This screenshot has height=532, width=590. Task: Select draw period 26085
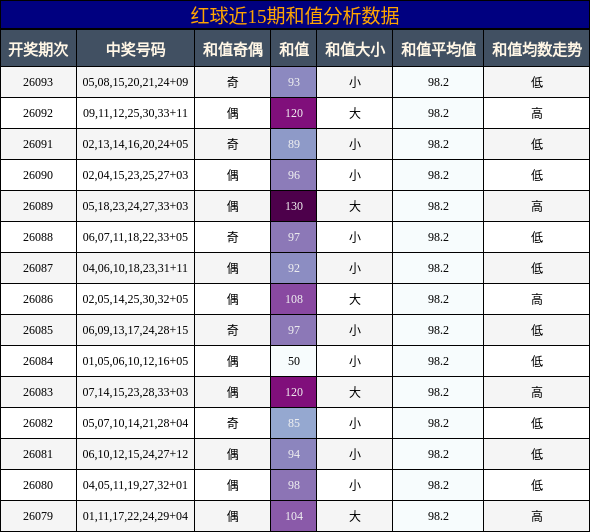pos(38,330)
